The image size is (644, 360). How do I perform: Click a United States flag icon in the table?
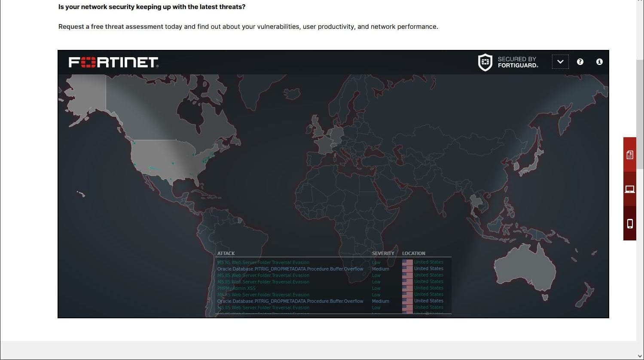pos(407,268)
